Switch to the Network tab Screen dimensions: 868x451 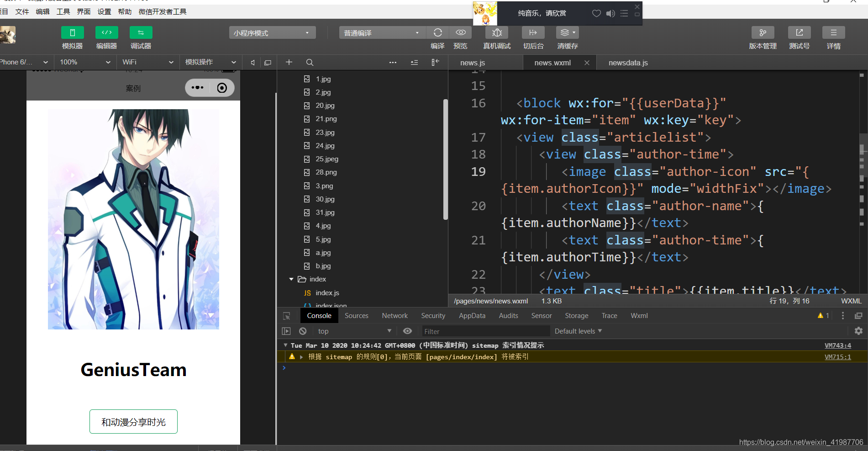click(395, 316)
